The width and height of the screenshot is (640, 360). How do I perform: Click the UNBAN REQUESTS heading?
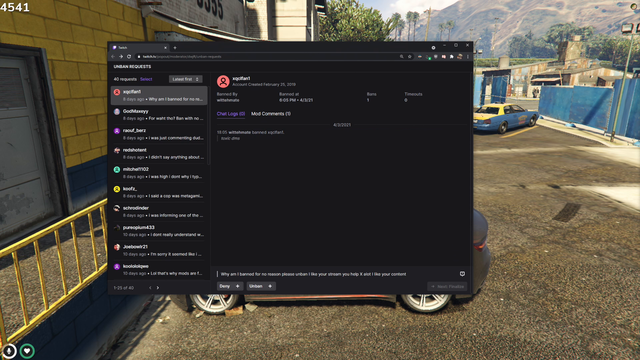[x=132, y=67]
